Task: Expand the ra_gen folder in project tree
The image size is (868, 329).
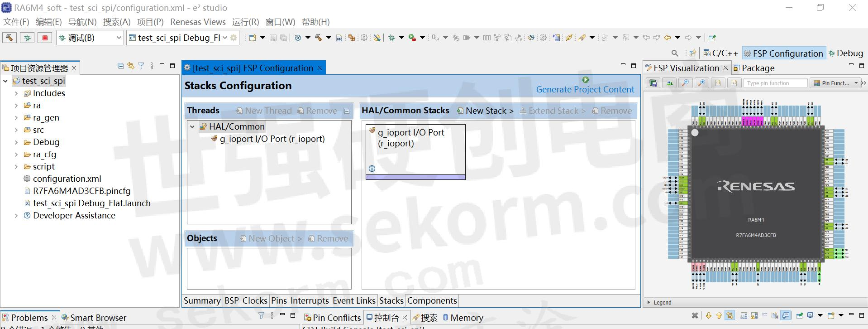Action: pos(16,118)
